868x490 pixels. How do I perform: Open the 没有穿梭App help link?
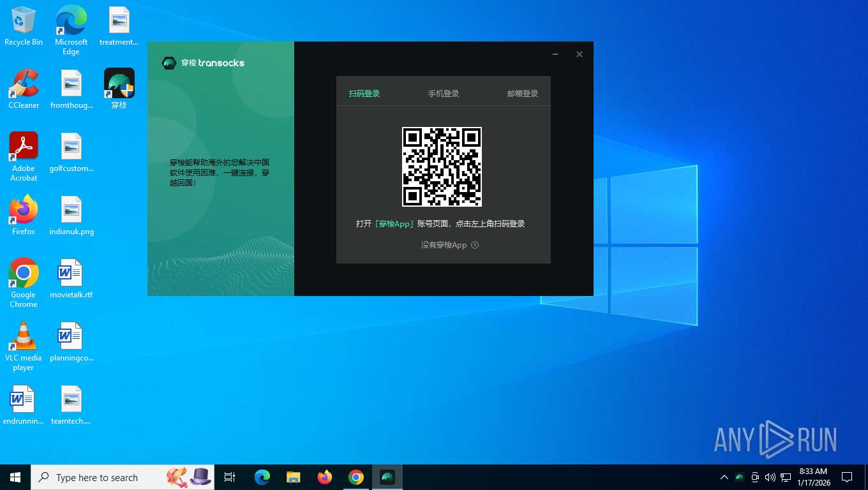point(444,245)
